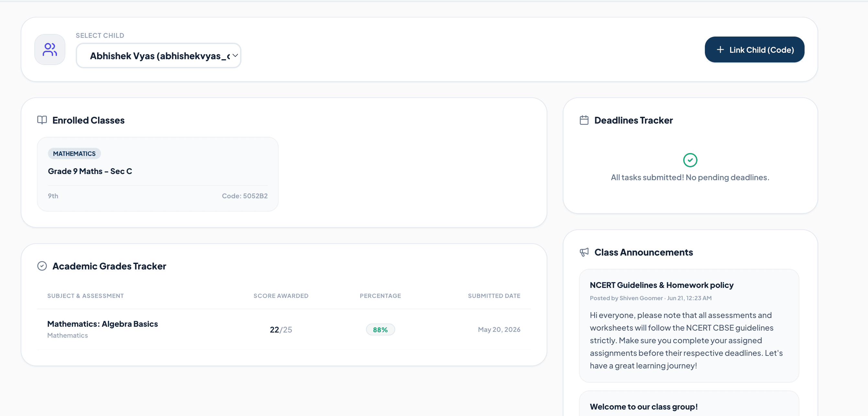The image size is (868, 416).
Task: Click the open book icon beside Enrolled Classes
Action: pos(42,120)
